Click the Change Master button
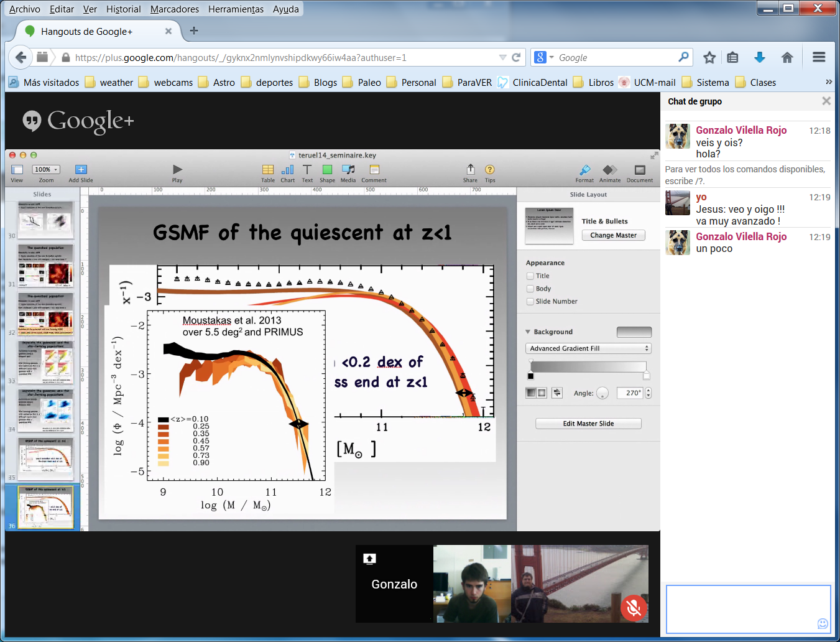The image size is (840, 642). click(614, 235)
